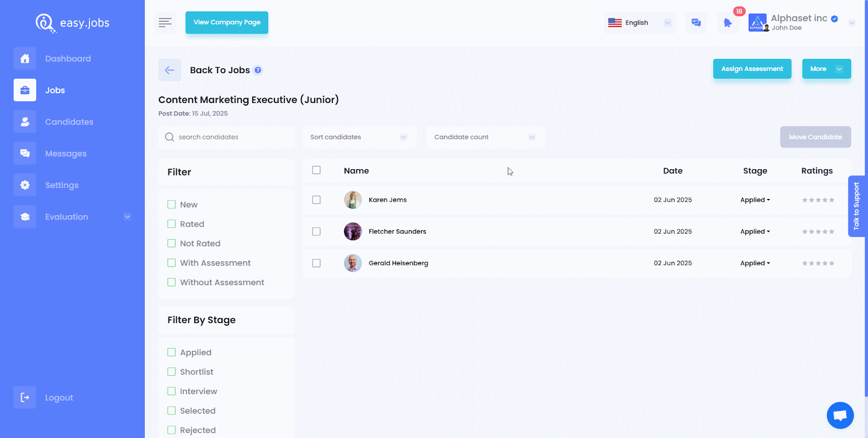Viewport: 868px width, 438px height.
Task: Click the Logout icon in sidebar
Action: (25, 397)
